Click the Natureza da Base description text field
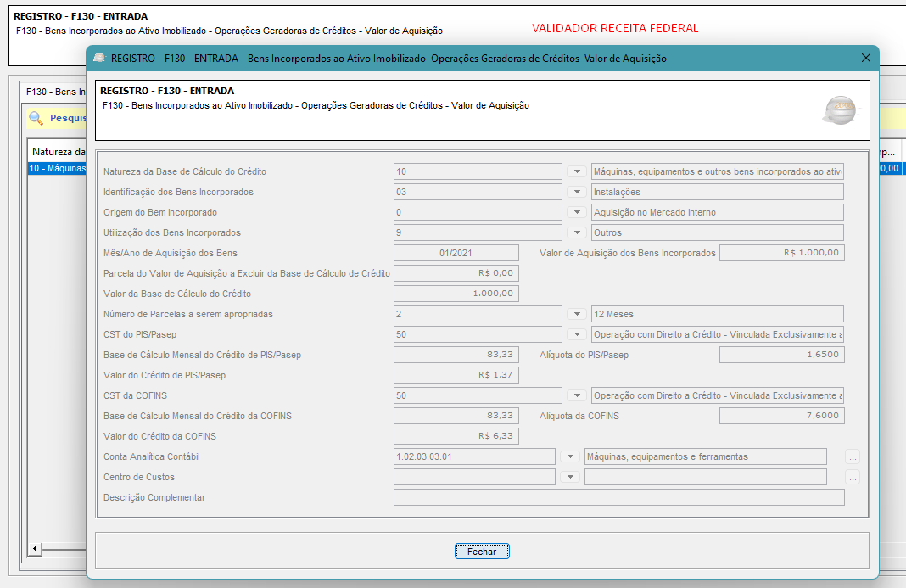The width and height of the screenshot is (906, 588). click(718, 171)
